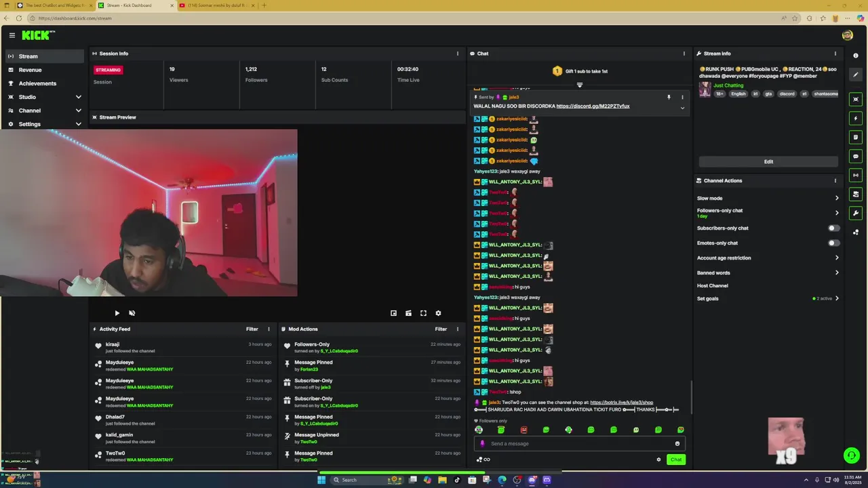Click the browser address bar
868x488 pixels.
click(407, 18)
